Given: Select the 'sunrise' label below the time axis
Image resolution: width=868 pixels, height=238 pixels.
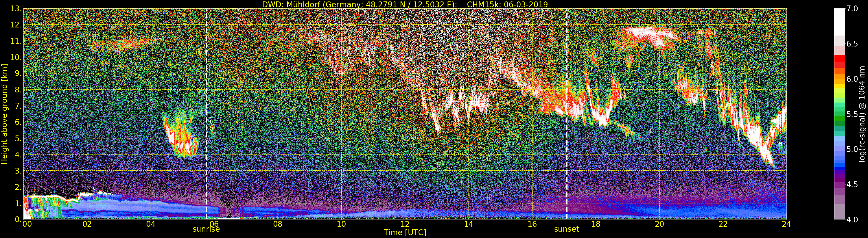Looking at the screenshot, I should point(206,229).
